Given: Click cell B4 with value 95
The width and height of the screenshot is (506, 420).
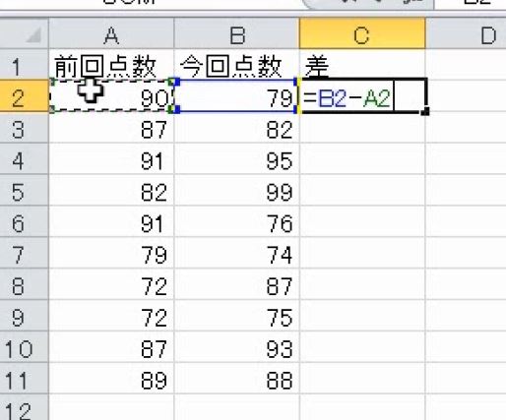Looking at the screenshot, I should tap(237, 159).
